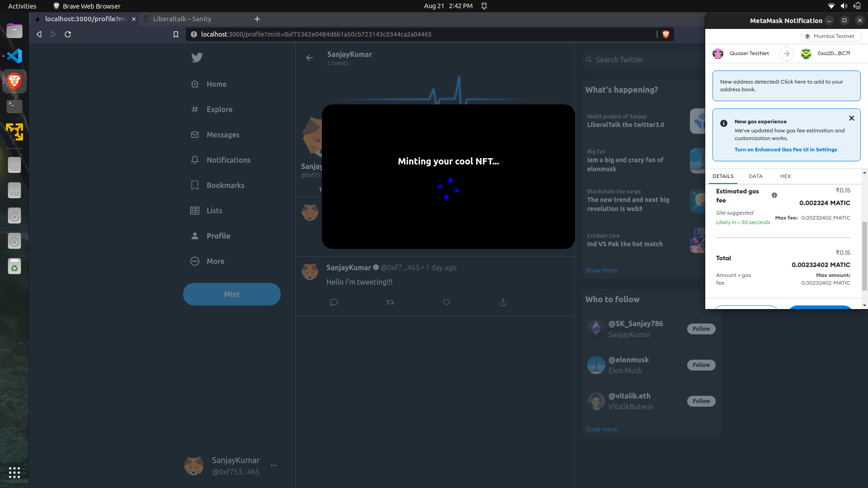The height and width of the screenshot is (488, 868).
Task: Click the Twitter bird logo
Action: 197,57
